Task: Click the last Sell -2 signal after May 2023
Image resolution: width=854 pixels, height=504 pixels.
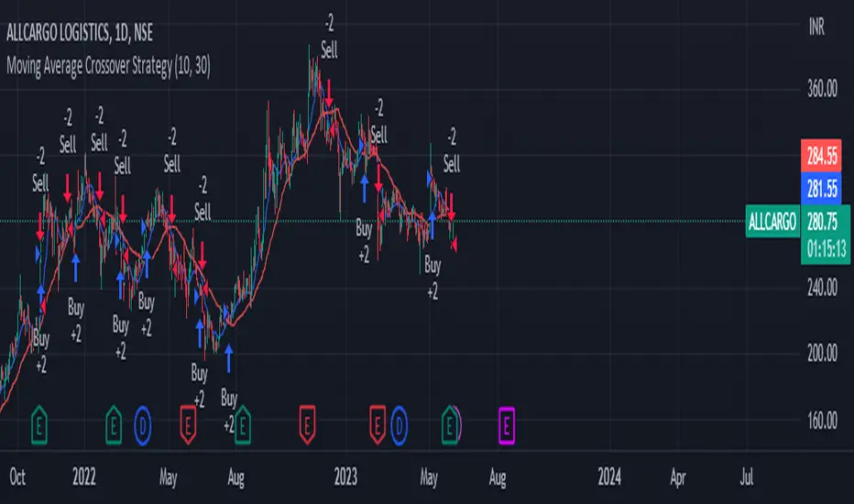Action: coord(452,150)
